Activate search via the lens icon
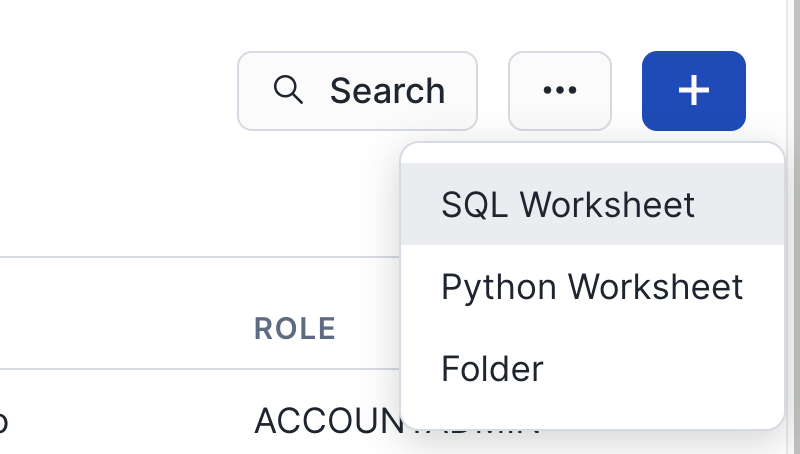The width and height of the screenshot is (800, 454). 288,90
